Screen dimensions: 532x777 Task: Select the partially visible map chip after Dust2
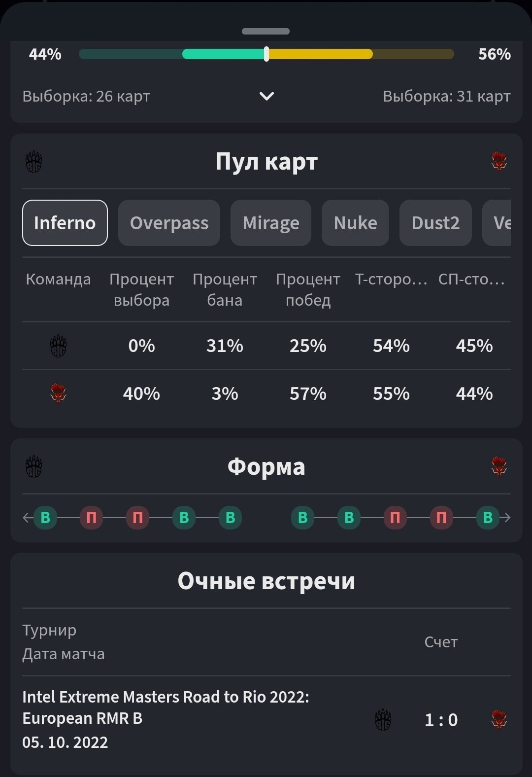(499, 223)
